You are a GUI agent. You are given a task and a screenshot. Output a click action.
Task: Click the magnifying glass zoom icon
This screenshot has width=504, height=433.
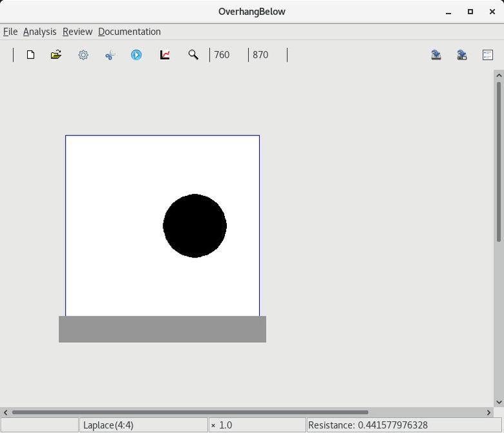point(193,55)
